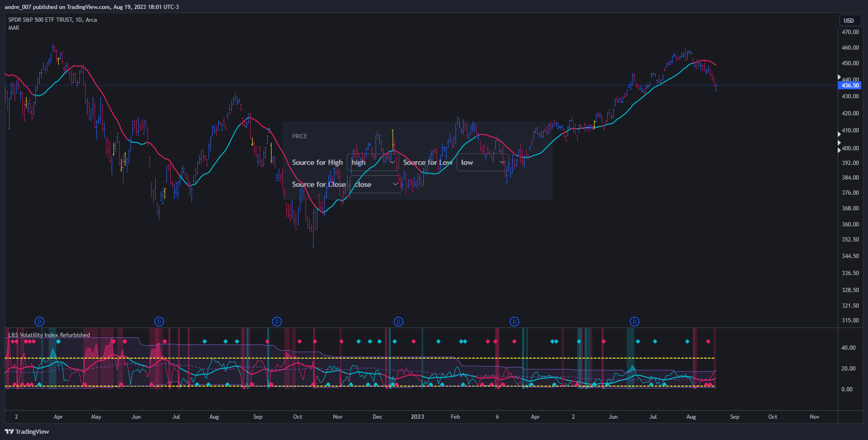Click the May label on the time axis
868x440 pixels.
point(96,417)
